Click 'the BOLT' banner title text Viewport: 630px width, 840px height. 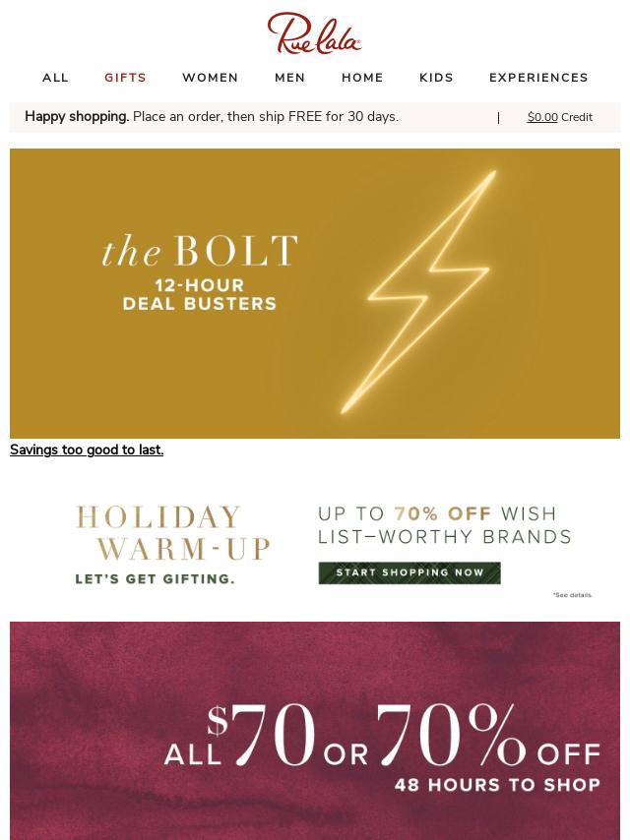200,252
